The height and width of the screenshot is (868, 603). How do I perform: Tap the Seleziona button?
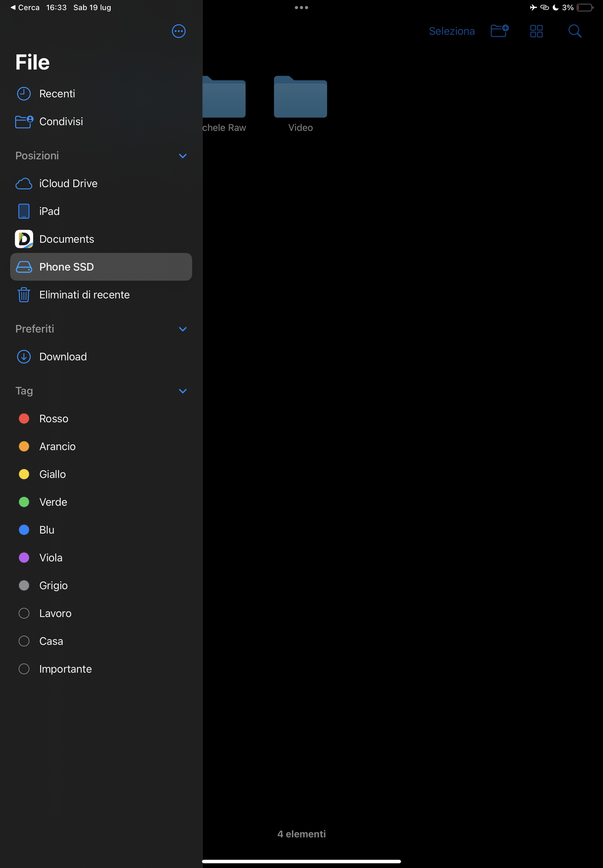tap(452, 31)
